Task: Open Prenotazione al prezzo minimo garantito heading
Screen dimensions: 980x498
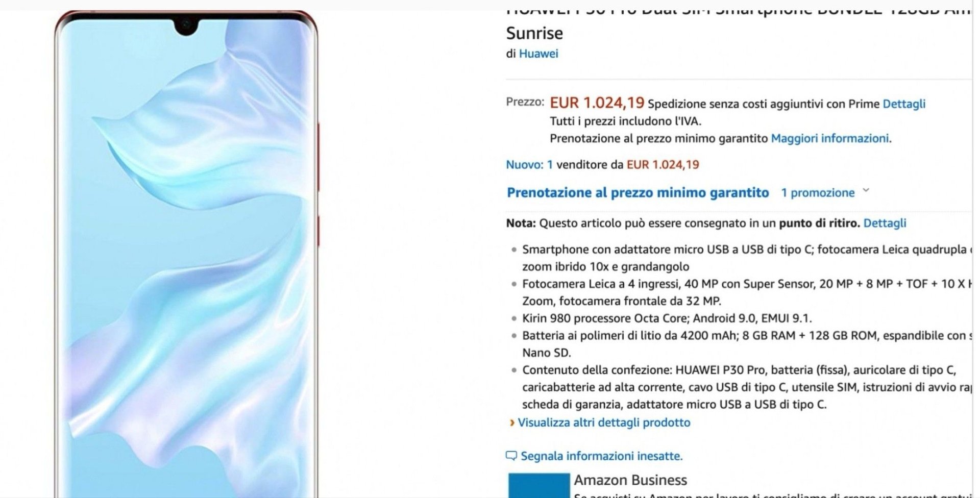Action: [x=638, y=193]
